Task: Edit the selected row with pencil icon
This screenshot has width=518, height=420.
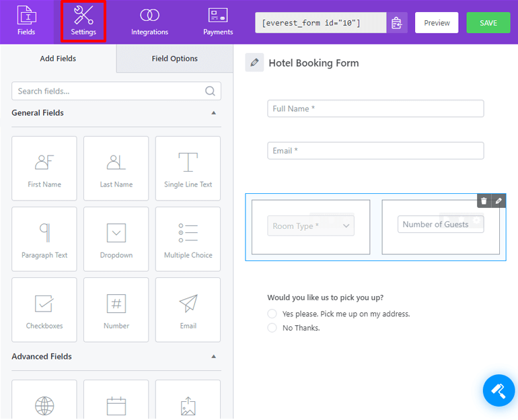Action: (498, 201)
